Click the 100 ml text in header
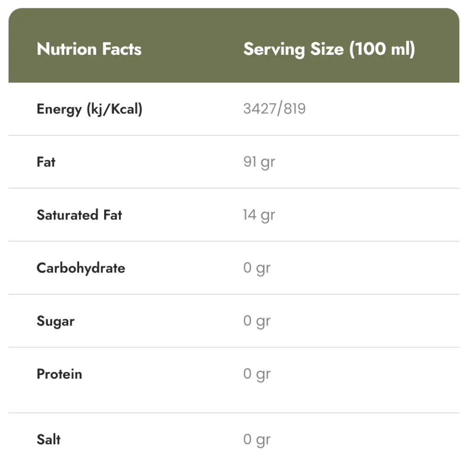Screen dimensions: 476x469 pyautogui.click(x=381, y=49)
